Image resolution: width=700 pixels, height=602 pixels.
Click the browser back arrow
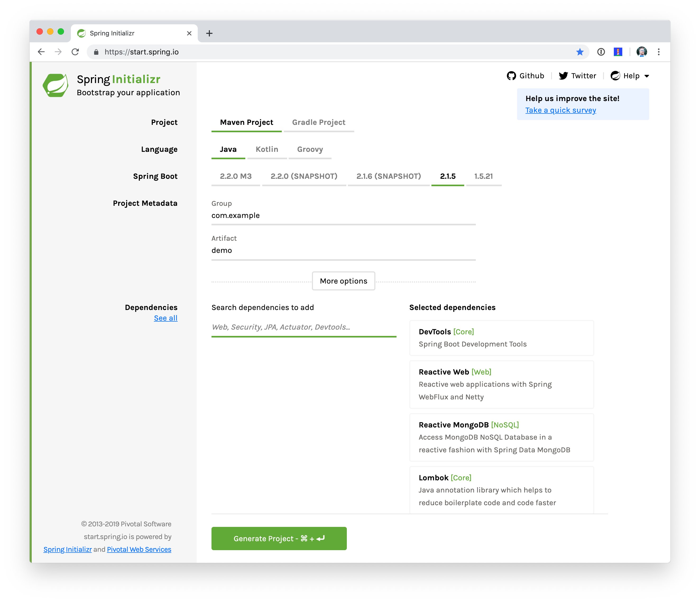click(x=41, y=52)
